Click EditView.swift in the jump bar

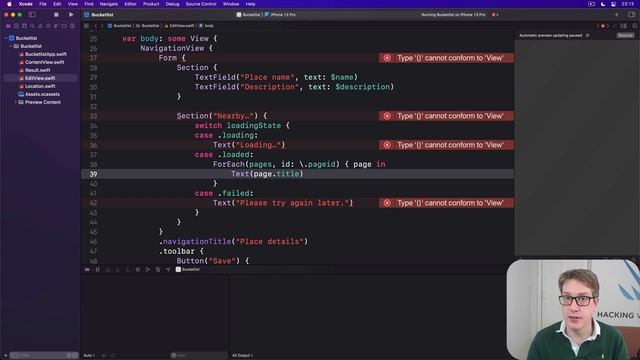click(180, 26)
